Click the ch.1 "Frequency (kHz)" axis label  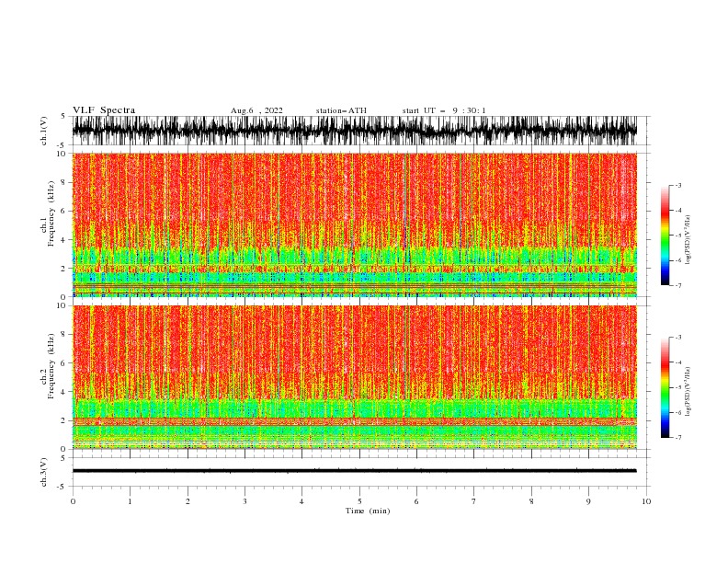click(x=51, y=213)
